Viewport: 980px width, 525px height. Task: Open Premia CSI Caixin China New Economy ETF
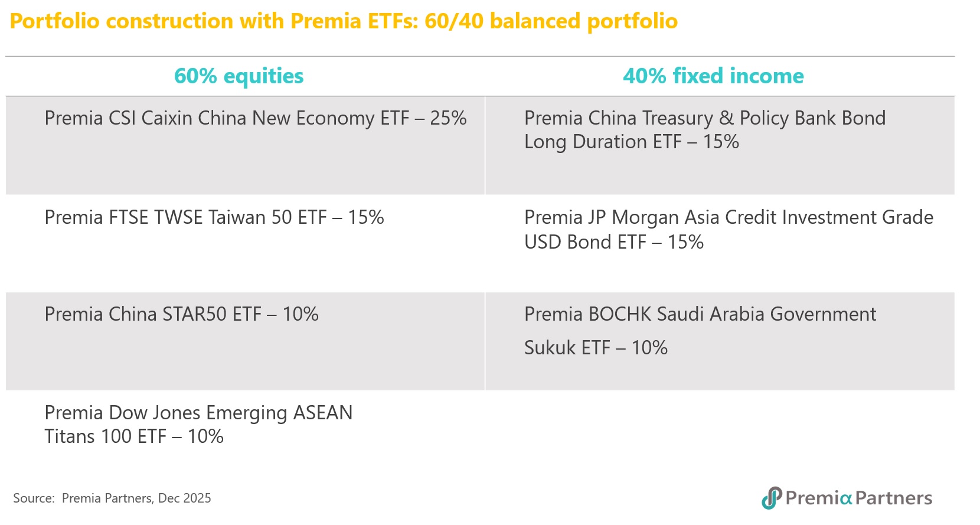(x=227, y=118)
